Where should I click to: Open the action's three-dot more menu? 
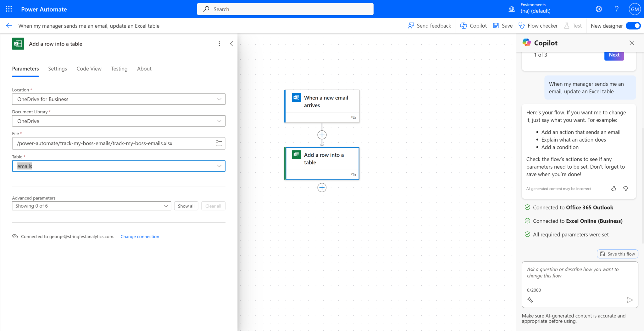(219, 44)
